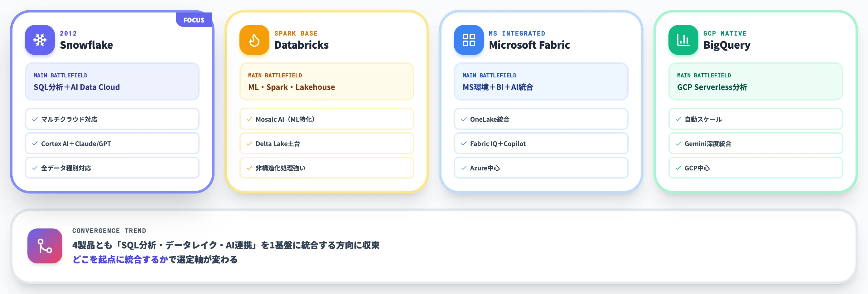
Task: Click the OneLake統合 feature text
Action: [489, 119]
